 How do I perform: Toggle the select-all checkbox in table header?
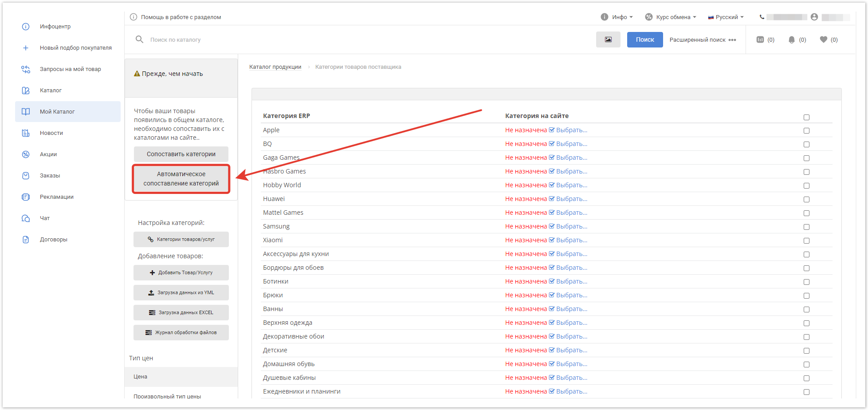806,118
